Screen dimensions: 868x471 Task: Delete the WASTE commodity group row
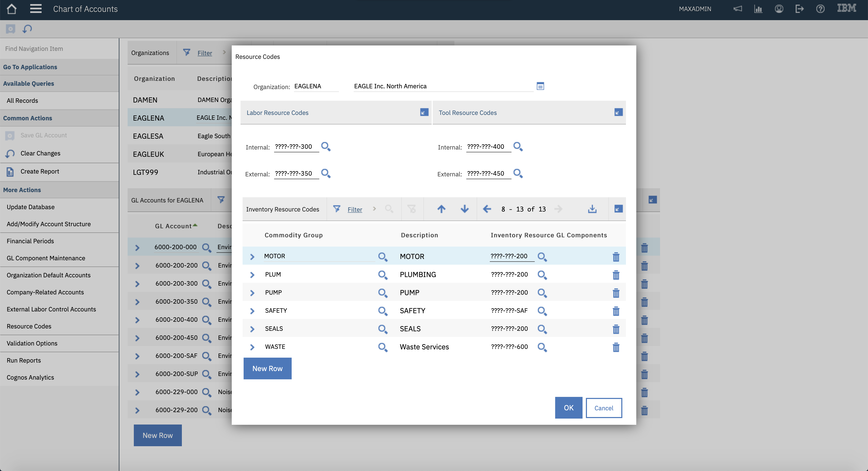616,347
